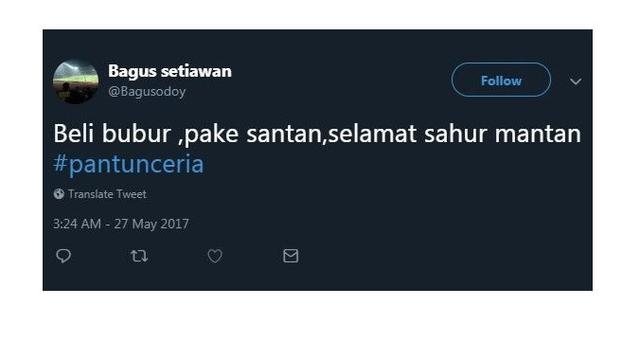Toggle the heart to favorite this tweet
This screenshot has width=640, height=360.
click(x=215, y=256)
